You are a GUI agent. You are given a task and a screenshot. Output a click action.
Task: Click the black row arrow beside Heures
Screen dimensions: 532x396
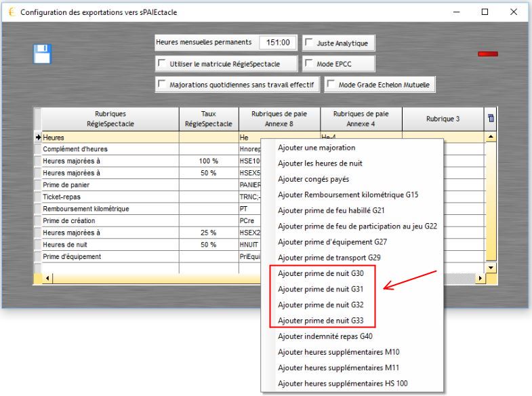38,137
